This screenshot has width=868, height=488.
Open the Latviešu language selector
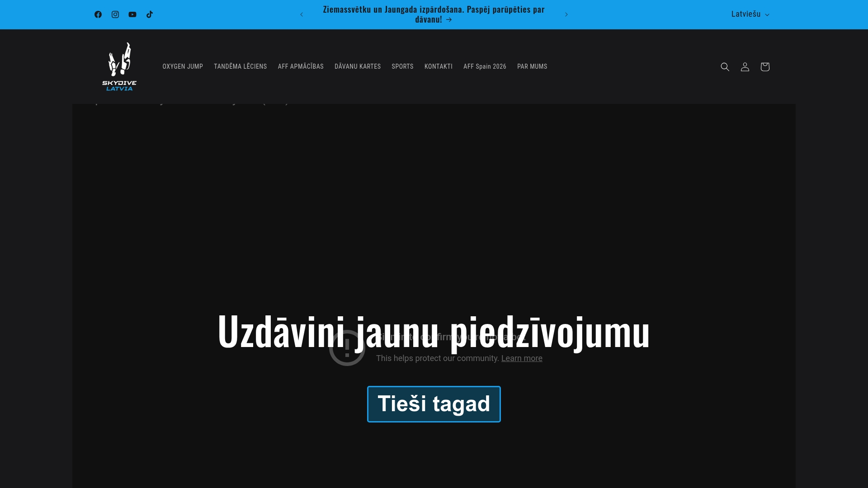click(750, 14)
